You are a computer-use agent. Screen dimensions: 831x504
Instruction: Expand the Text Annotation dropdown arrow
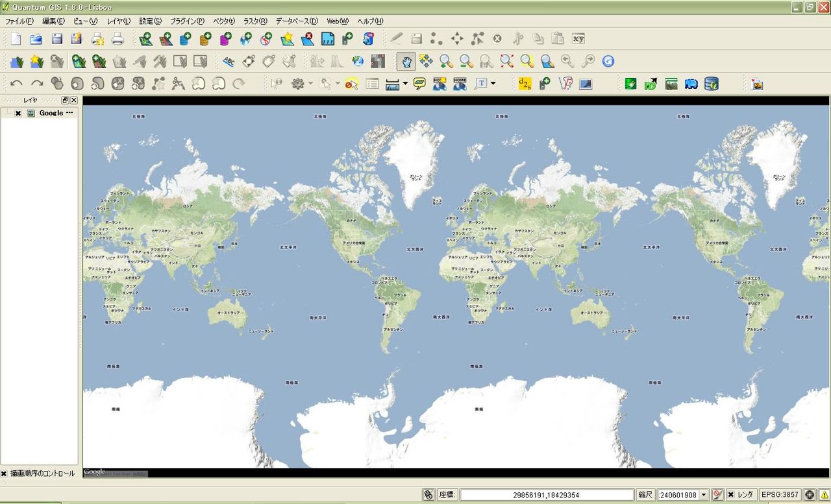(493, 83)
